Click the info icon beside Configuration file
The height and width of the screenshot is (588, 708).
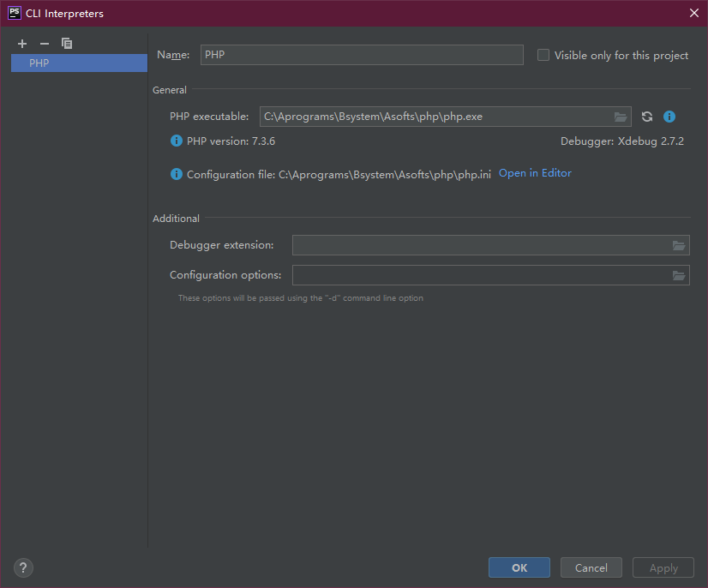(x=176, y=174)
